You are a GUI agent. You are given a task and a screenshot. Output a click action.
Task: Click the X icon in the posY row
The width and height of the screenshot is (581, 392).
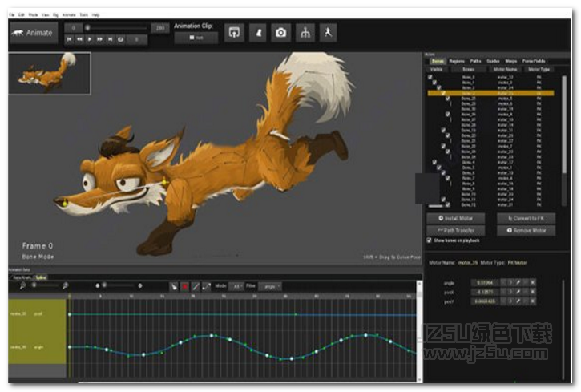[x=532, y=301]
